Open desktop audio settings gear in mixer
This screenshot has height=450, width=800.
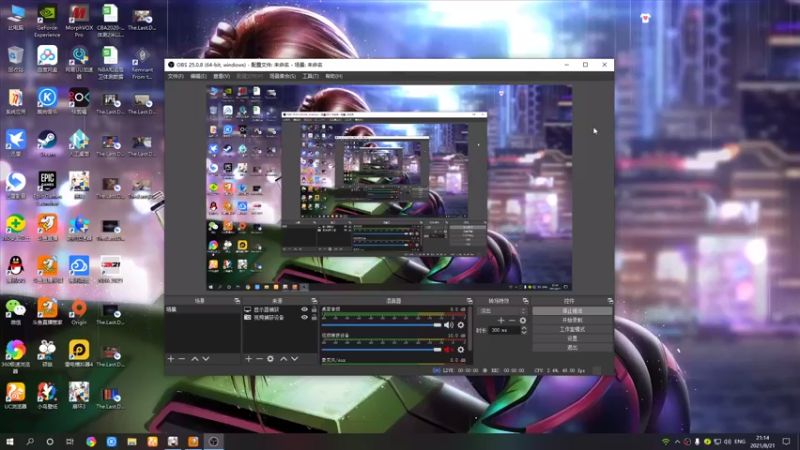pyautogui.click(x=461, y=325)
